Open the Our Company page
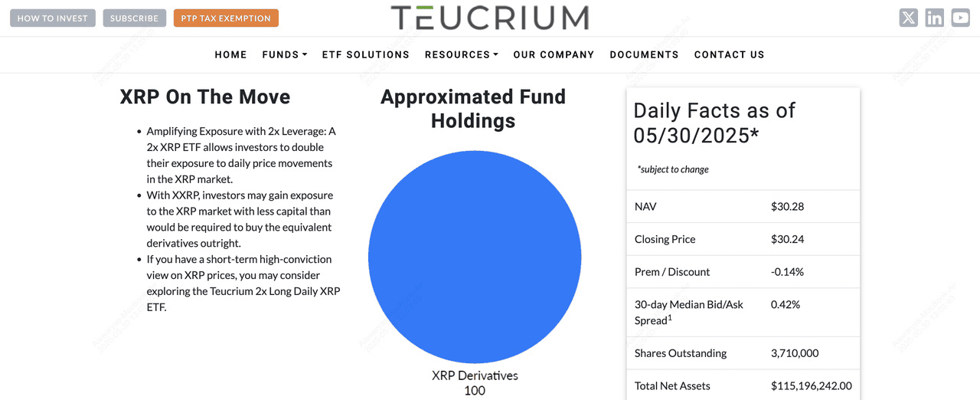The image size is (980, 400). point(554,54)
